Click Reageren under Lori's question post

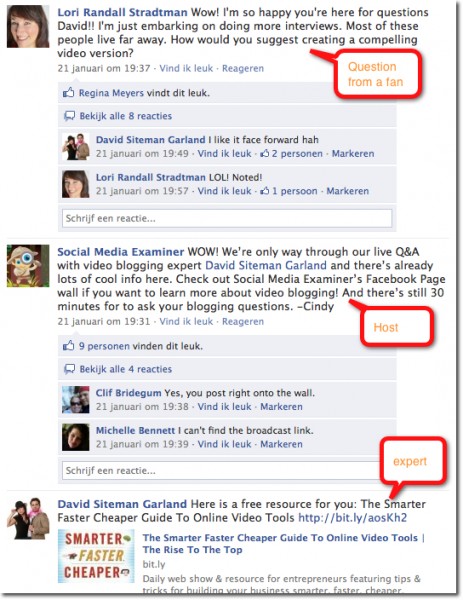243,68
